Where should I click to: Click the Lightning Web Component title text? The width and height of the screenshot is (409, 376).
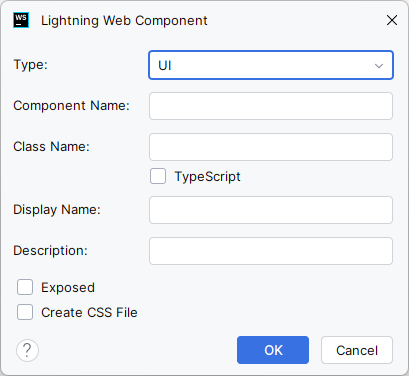(x=124, y=21)
